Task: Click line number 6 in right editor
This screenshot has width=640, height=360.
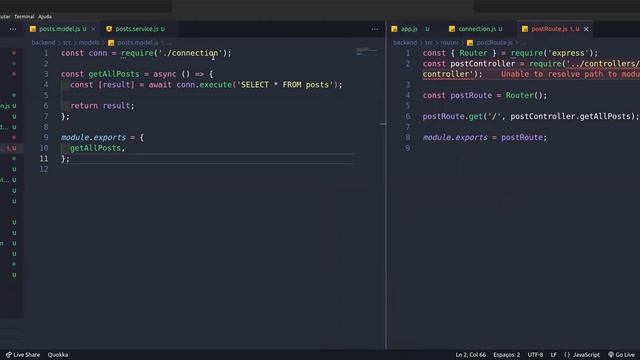Action: click(408, 116)
